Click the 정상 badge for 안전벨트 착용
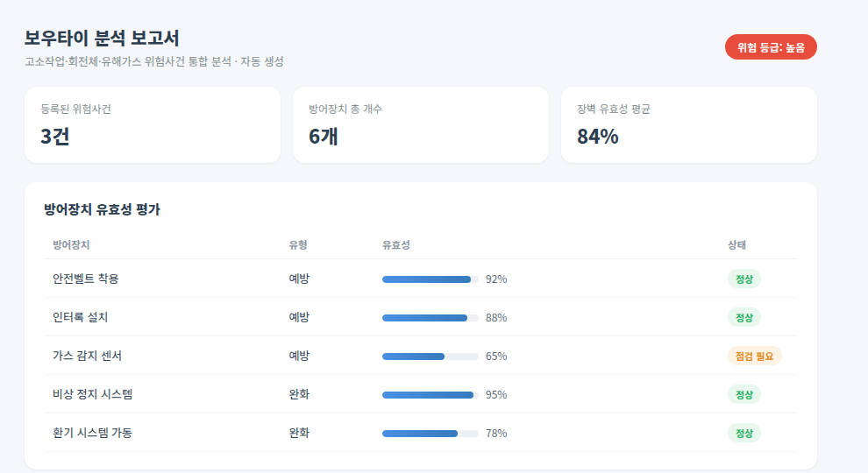868x473 pixels. (744, 279)
